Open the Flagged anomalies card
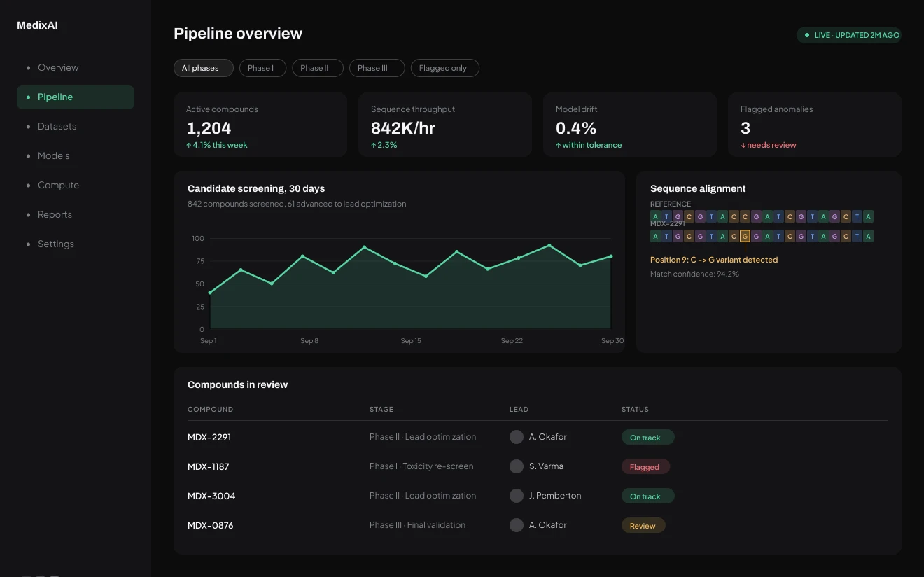 click(x=815, y=125)
